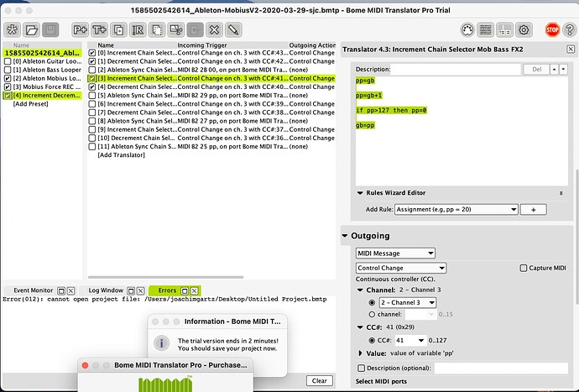579x392 pixels.
Task: Add a new preset with P+ icon
Action: [80, 30]
